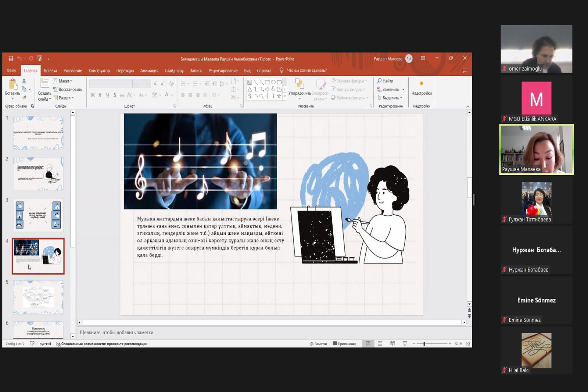Click the Reset (Восстановить) slide button
Image resolution: width=588 pixels, height=392 pixels.
(68, 89)
